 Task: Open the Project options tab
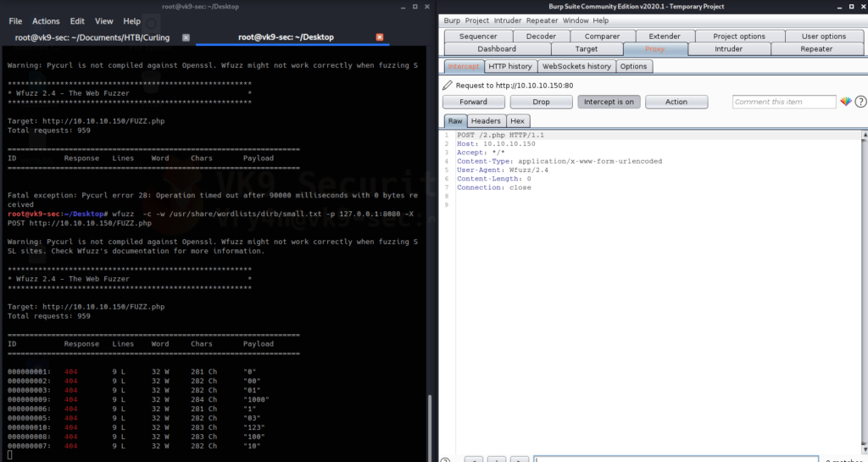click(x=739, y=36)
